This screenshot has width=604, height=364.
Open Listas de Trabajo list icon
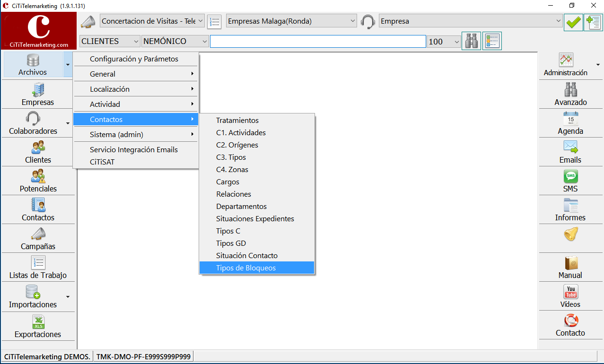pos(38,262)
